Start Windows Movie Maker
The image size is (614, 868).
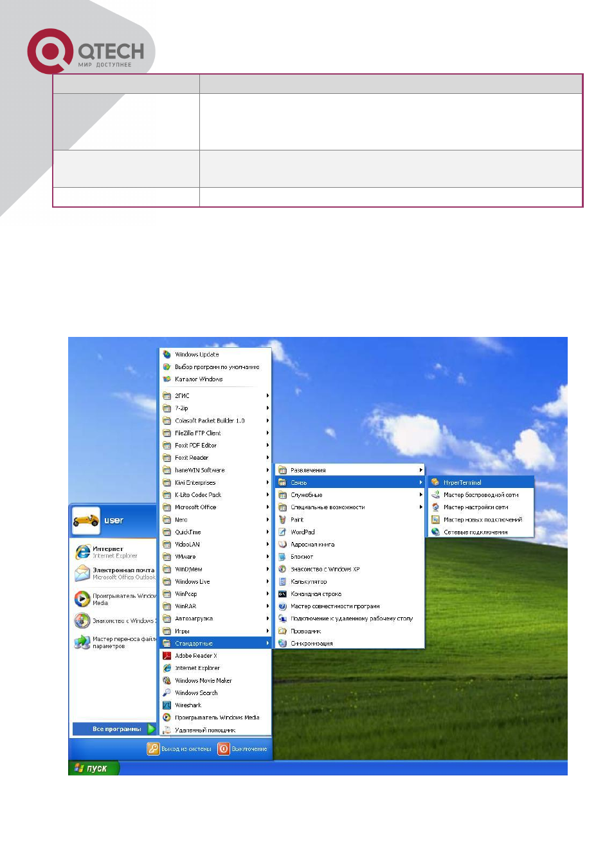pyautogui.click(x=215, y=680)
